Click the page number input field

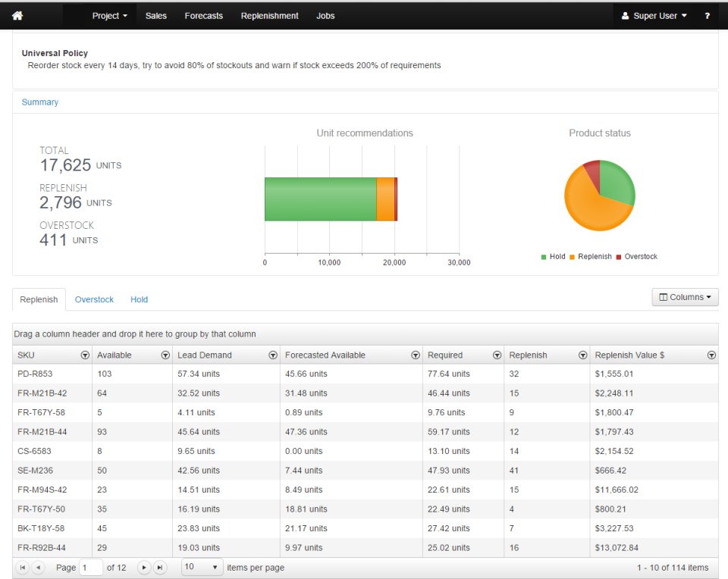click(91, 568)
